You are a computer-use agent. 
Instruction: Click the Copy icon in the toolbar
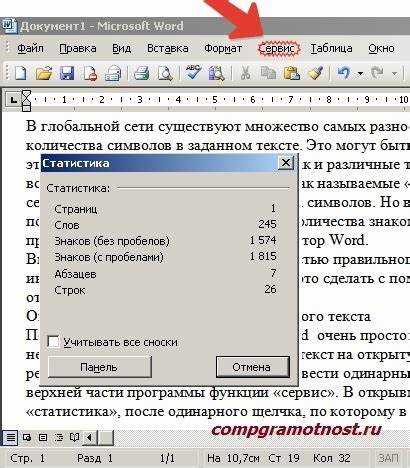point(268,73)
